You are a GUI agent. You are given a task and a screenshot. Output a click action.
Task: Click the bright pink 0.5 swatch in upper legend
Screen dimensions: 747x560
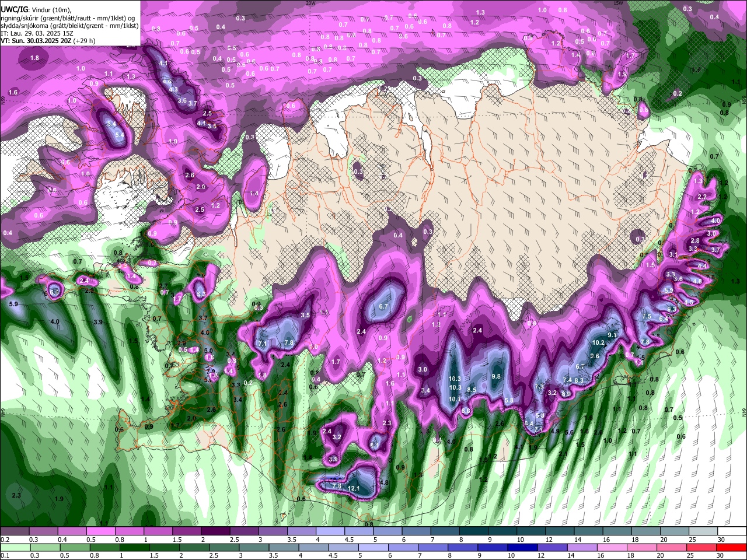coord(100,532)
